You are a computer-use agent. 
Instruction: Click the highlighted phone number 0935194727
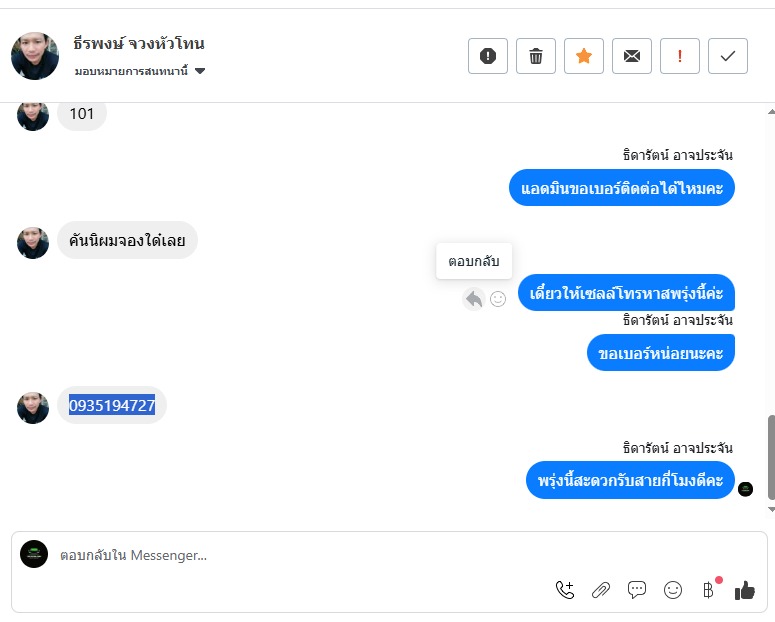(112, 405)
